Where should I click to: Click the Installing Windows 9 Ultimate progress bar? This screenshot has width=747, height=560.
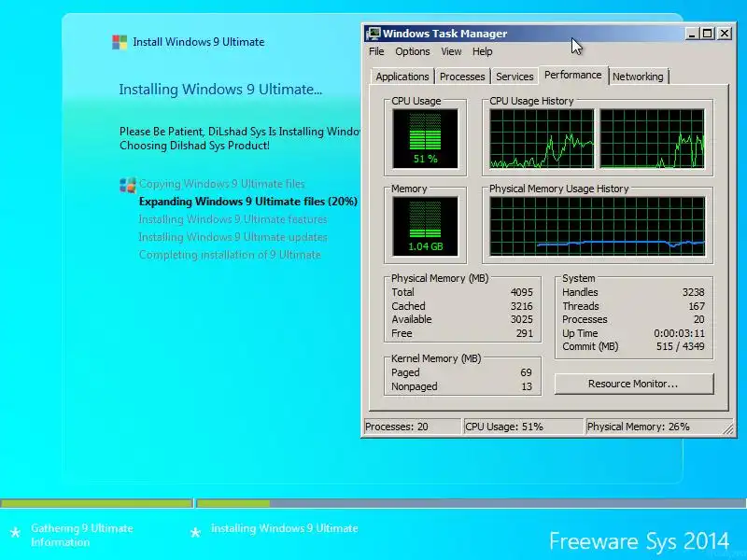472,503
